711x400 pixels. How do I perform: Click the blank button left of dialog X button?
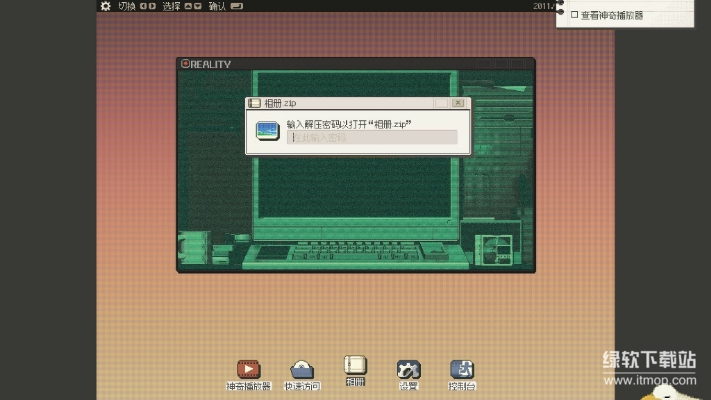coord(441,103)
